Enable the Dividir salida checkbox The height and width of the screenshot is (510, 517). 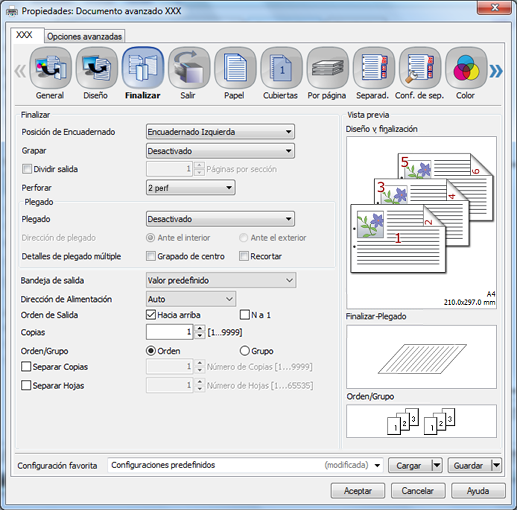click(x=27, y=169)
